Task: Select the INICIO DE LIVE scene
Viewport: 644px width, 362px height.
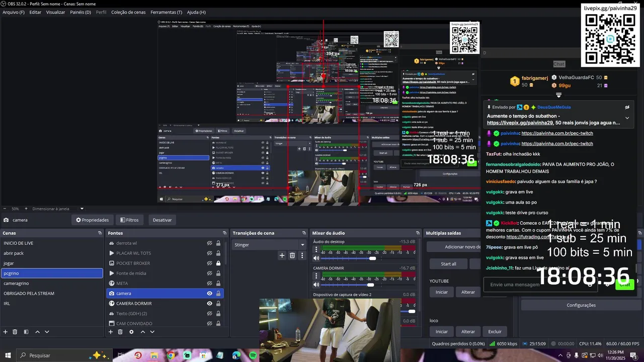Action: pyautogui.click(x=52, y=243)
